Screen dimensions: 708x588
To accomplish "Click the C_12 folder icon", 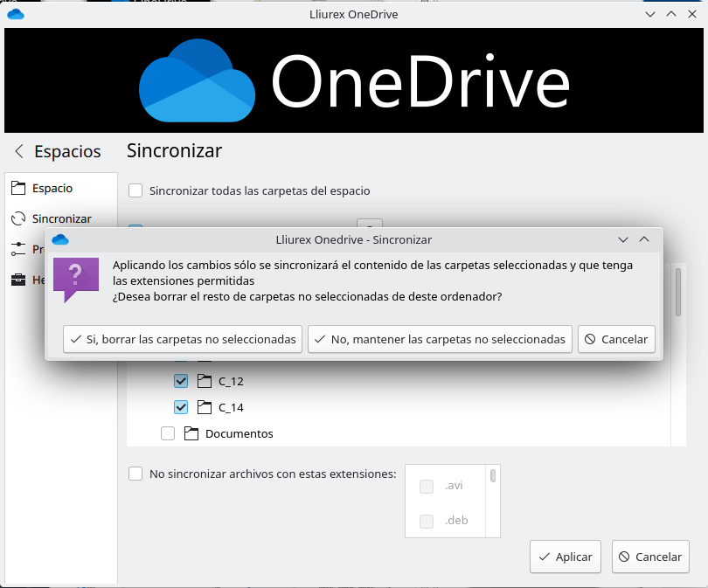I will 205,381.
